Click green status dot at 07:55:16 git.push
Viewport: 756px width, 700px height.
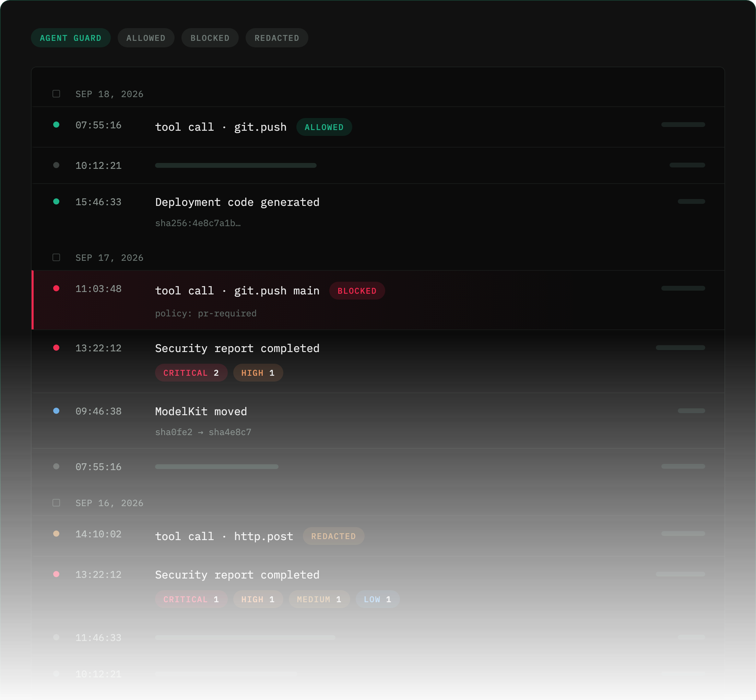click(x=56, y=125)
